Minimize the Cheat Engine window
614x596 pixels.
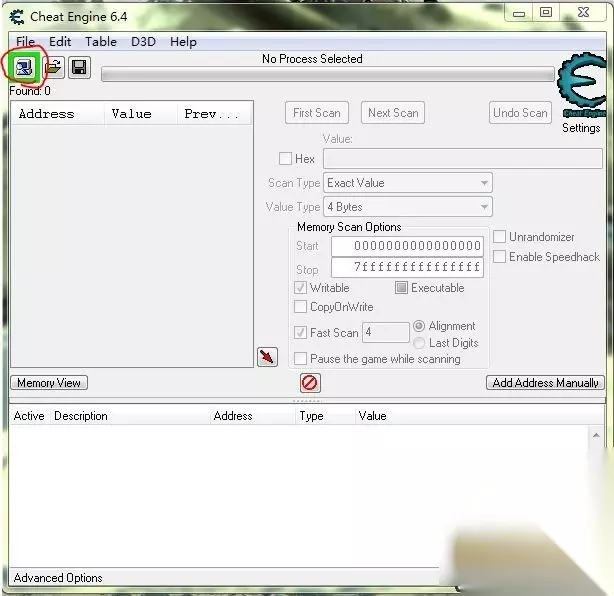pos(519,13)
